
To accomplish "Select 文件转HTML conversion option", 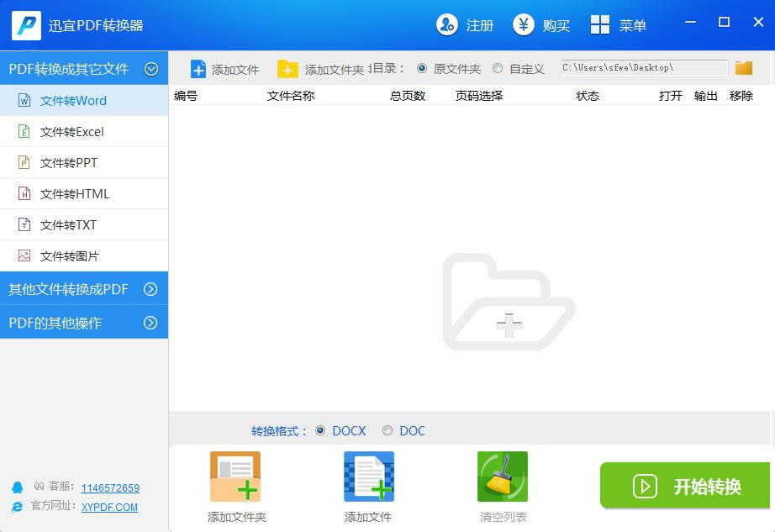I will coord(84,193).
